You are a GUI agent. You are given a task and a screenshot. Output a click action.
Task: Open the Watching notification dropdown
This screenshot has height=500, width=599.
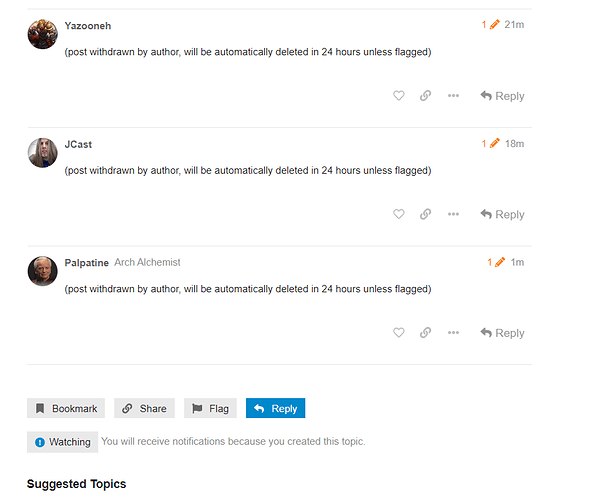coord(62,442)
